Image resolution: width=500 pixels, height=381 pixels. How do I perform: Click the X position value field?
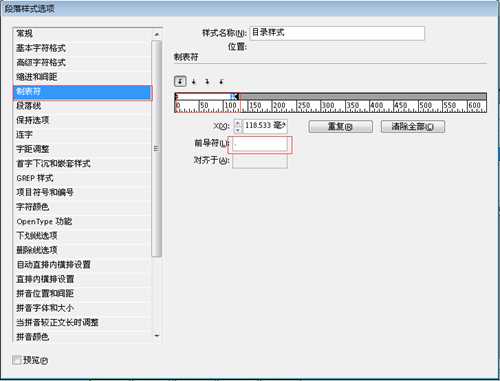(x=265, y=126)
